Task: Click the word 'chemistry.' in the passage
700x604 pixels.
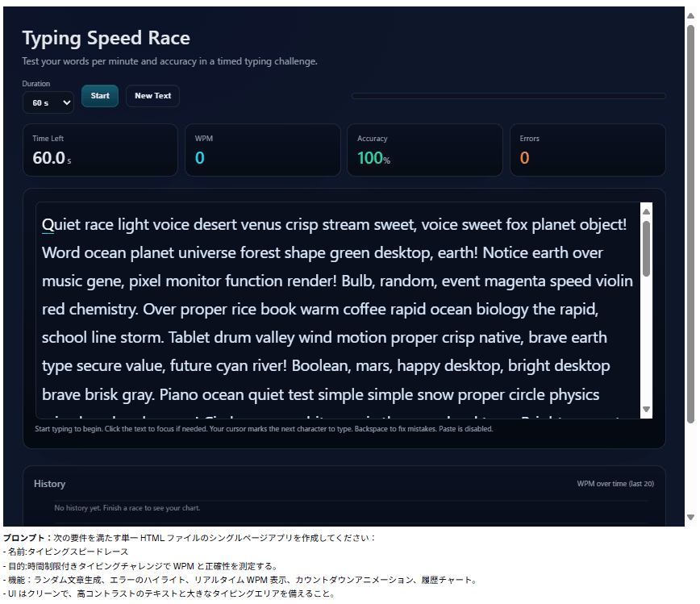Action: pos(103,310)
